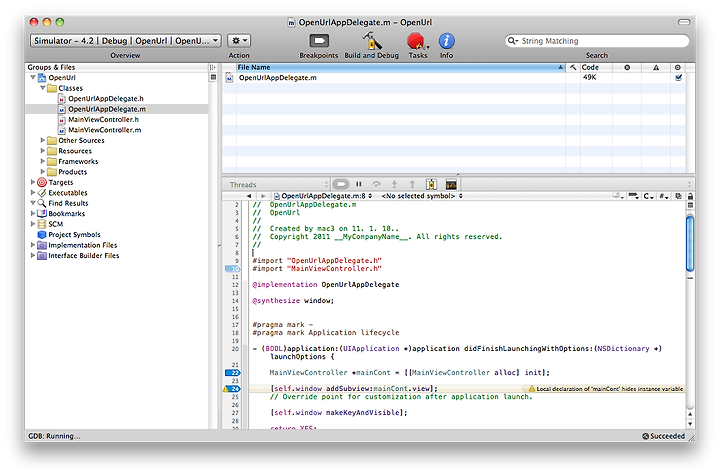Toggle target checkbox for OpenUrlAppDelegate.m

pos(678,78)
